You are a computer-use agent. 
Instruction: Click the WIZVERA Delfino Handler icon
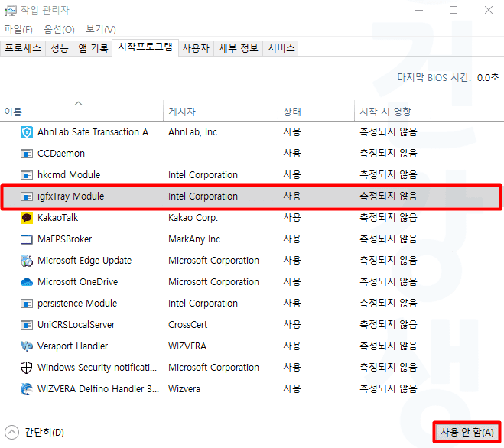click(27, 389)
